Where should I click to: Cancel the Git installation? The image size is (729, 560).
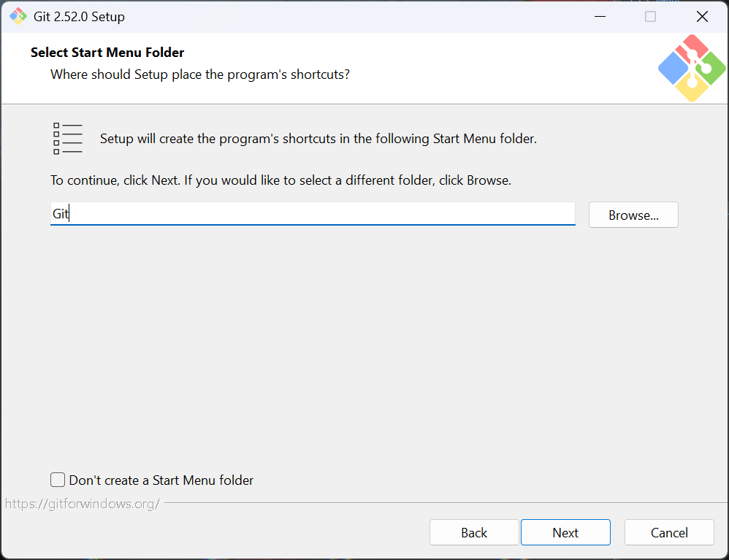pos(669,533)
